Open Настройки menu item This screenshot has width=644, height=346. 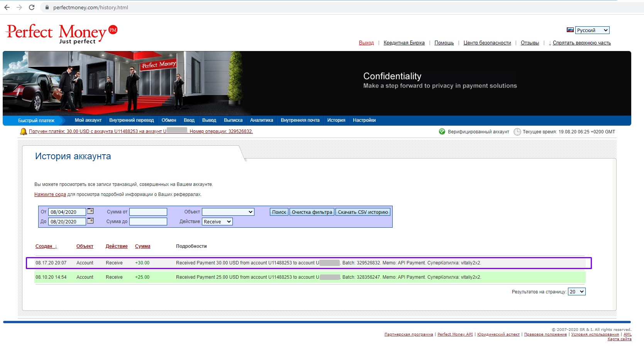pyautogui.click(x=364, y=120)
